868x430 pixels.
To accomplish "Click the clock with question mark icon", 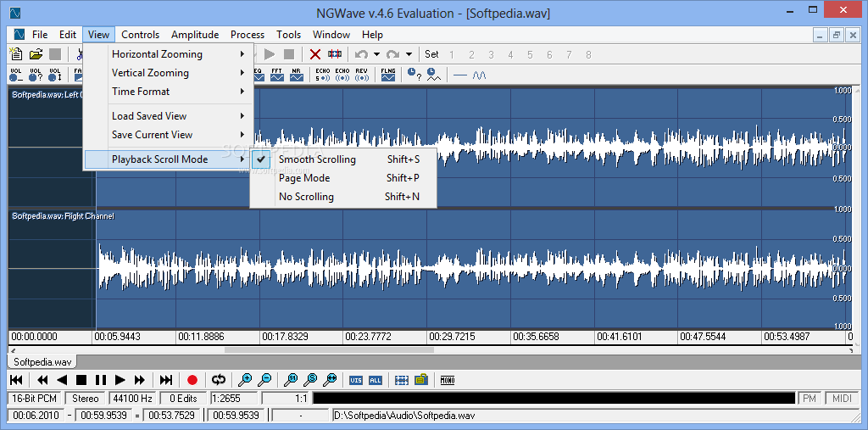I will (x=414, y=75).
